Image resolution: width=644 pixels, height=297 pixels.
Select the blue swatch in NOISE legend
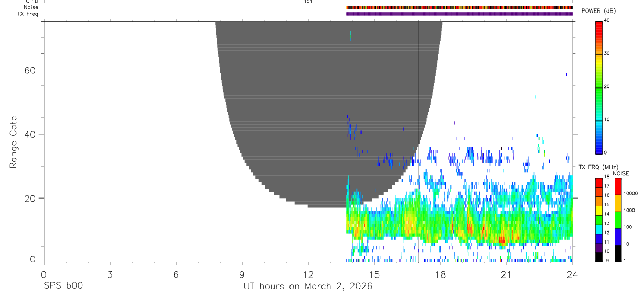tap(618, 237)
